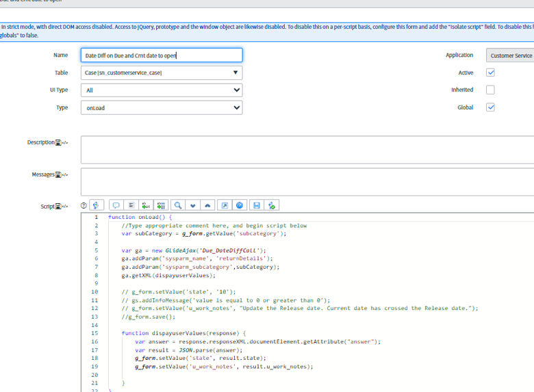The image size is (534, 392).
Task: Click the format code icon
Action: [x=131, y=205]
